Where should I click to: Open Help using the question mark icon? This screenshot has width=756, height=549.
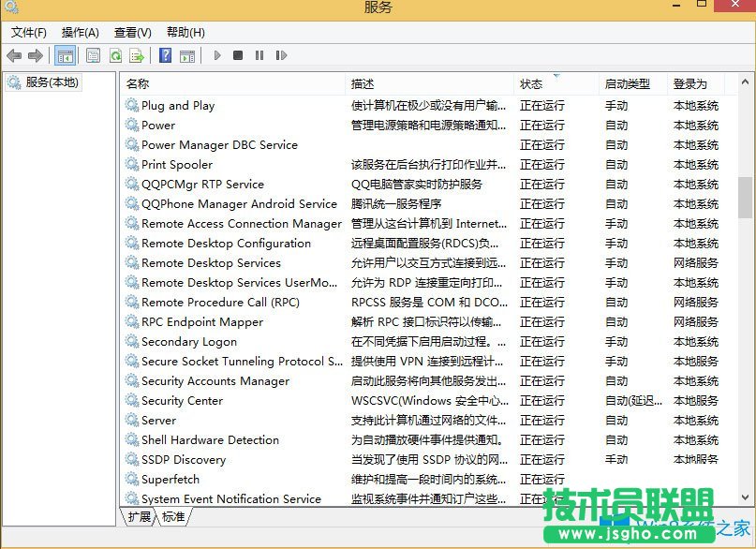pos(165,55)
